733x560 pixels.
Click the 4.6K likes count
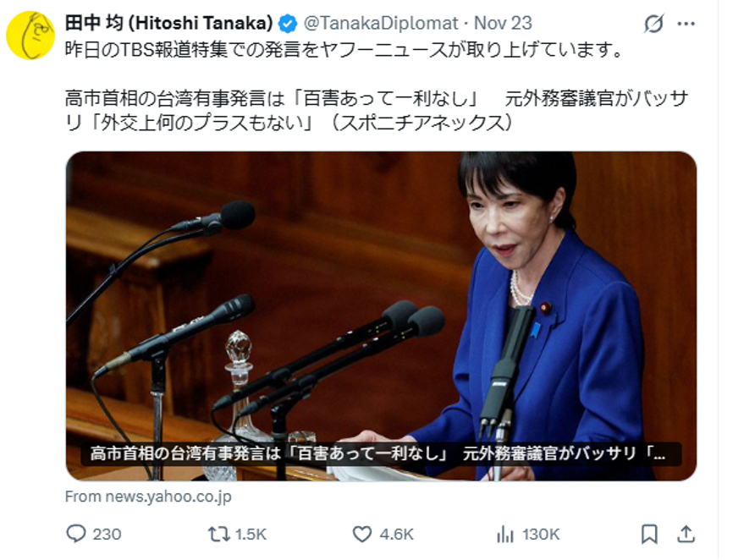(x=396, y=534)
